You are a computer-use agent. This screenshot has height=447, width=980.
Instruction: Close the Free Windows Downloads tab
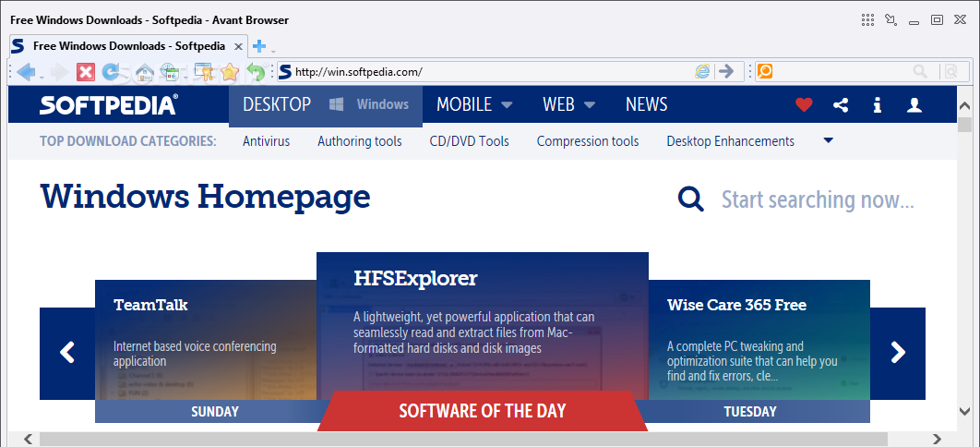237,46
